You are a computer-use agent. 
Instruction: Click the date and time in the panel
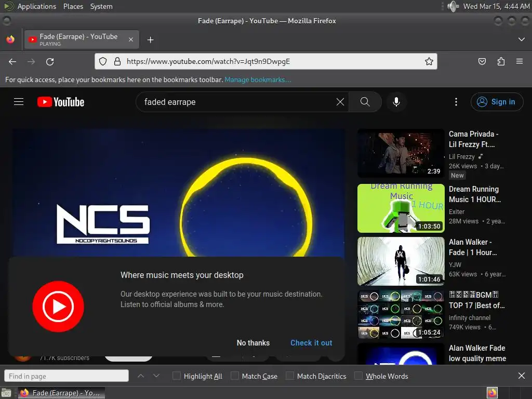496,6
